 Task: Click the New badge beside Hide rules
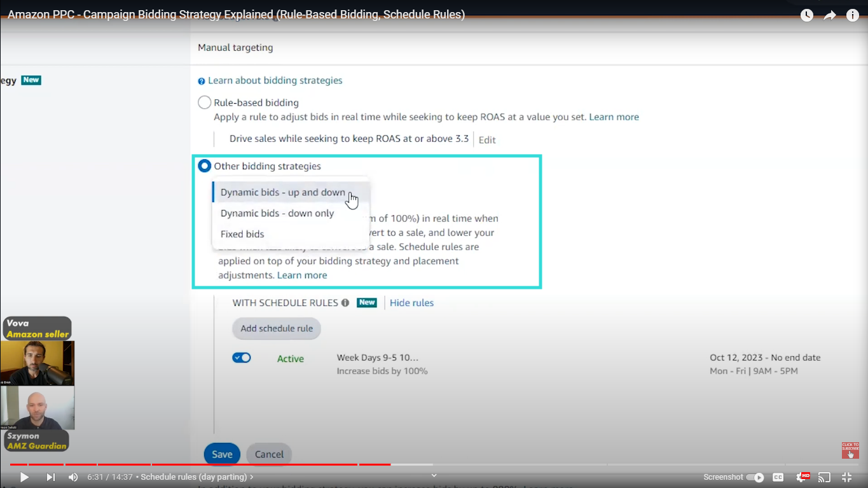367,303
